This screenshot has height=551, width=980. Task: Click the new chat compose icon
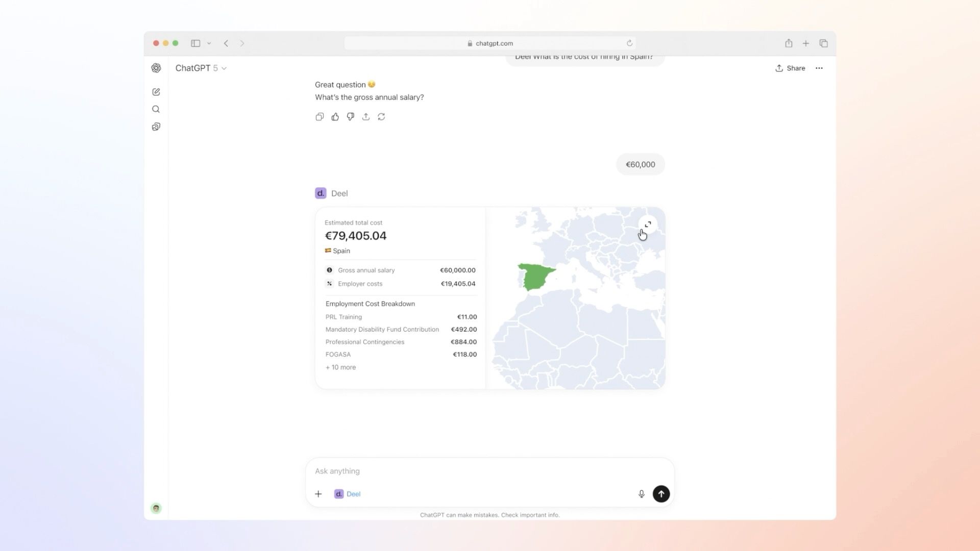(156, 92)
